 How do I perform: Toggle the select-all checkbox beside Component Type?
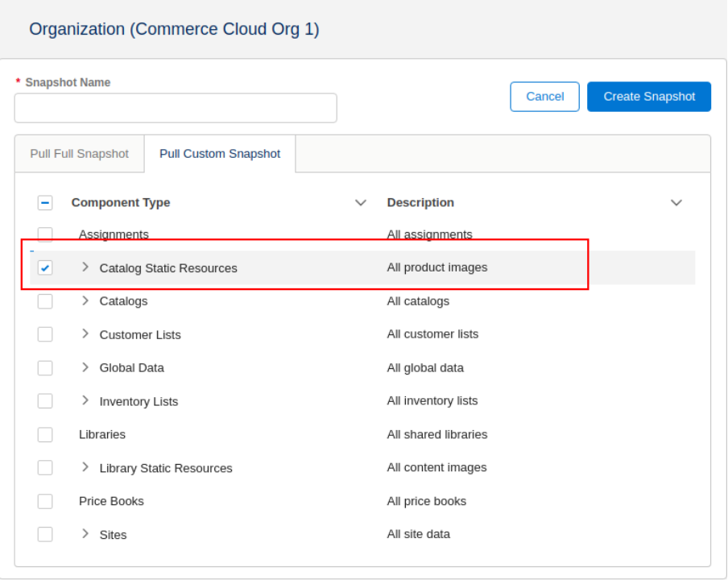(45, 203)
